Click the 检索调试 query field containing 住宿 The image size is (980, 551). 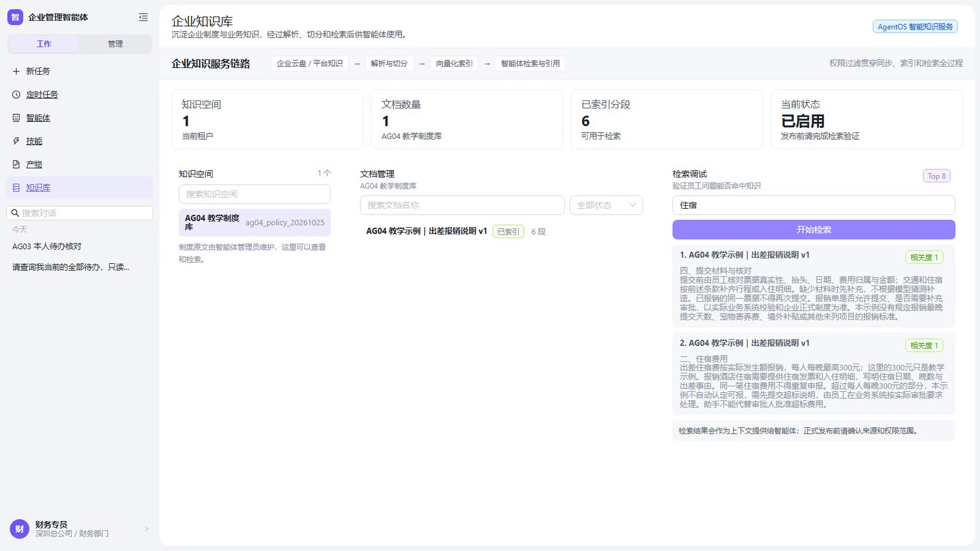814,205
